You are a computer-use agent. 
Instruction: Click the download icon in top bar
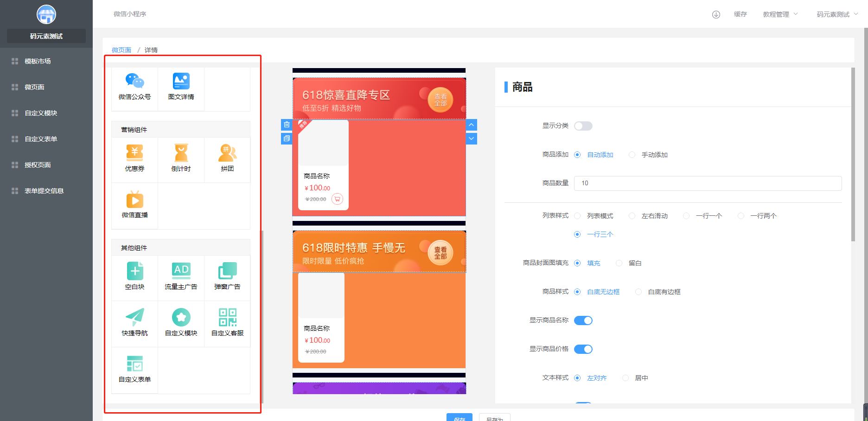716,14
